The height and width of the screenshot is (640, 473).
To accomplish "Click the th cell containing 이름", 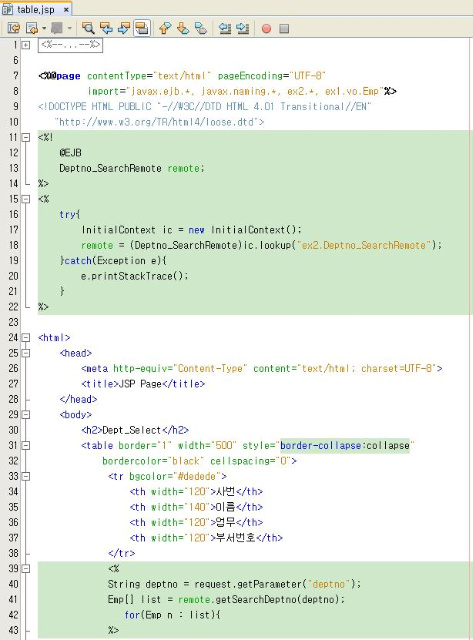I will (x=196, y=507).
